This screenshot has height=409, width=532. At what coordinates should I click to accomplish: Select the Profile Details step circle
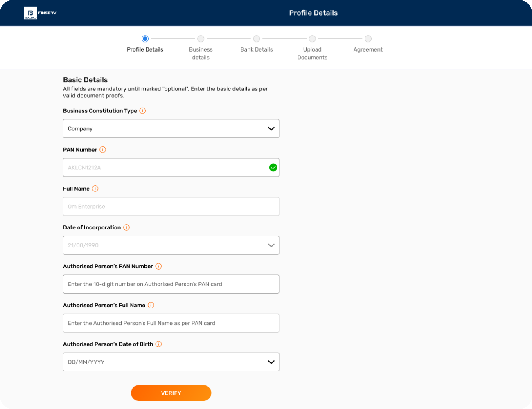click(145, 39)
